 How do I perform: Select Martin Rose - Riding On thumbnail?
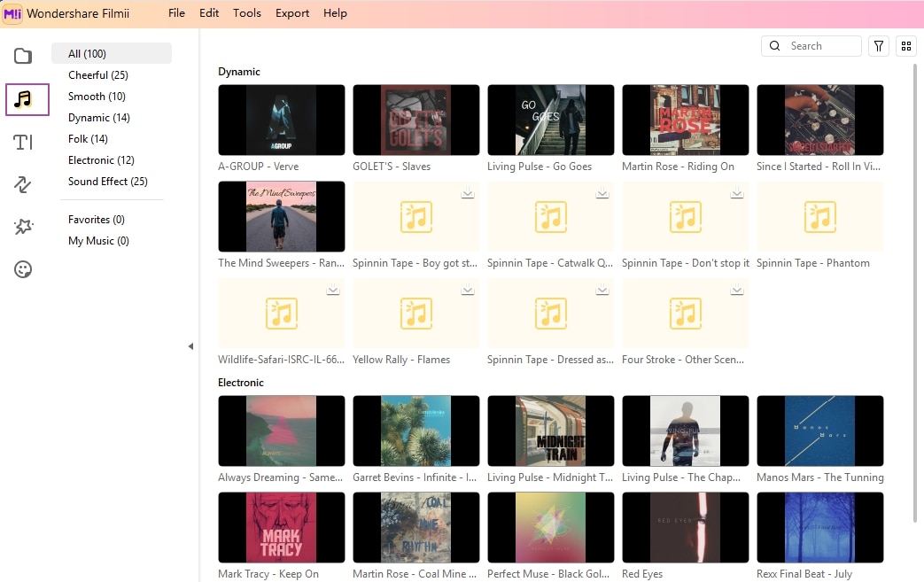click(686, 120)
